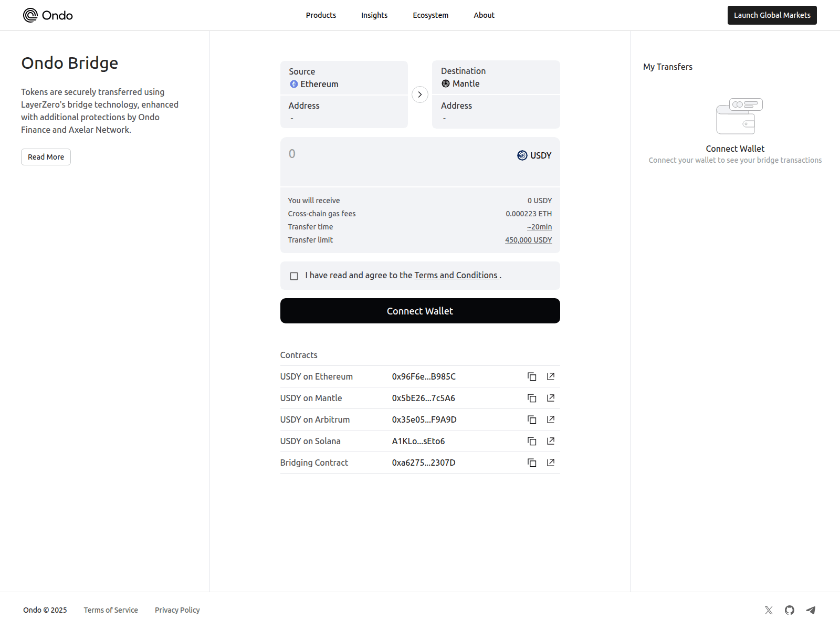Screen dimensions: 840x630
Task: Open USDY on Solana contract in explorer
Action: point(551,441)
